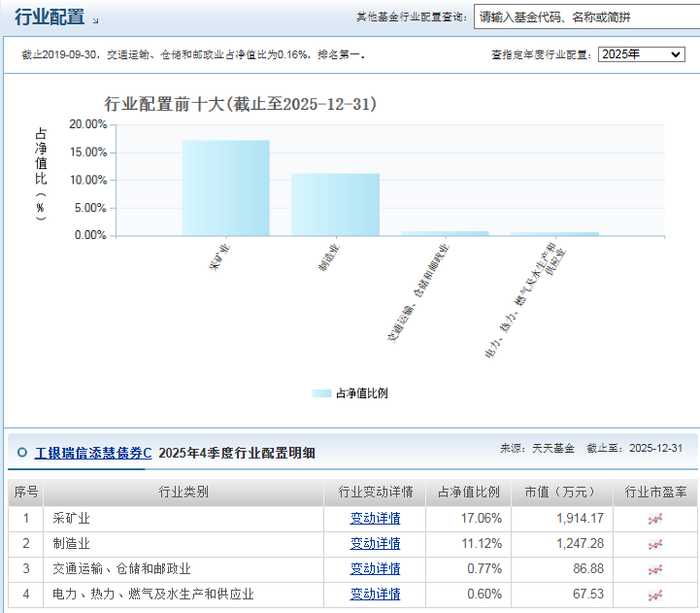The width and height of the screenshot is (700, 613).
Task: Click the 截止2019-09-30 summary sentence
Action: click(x=193, y=55)
